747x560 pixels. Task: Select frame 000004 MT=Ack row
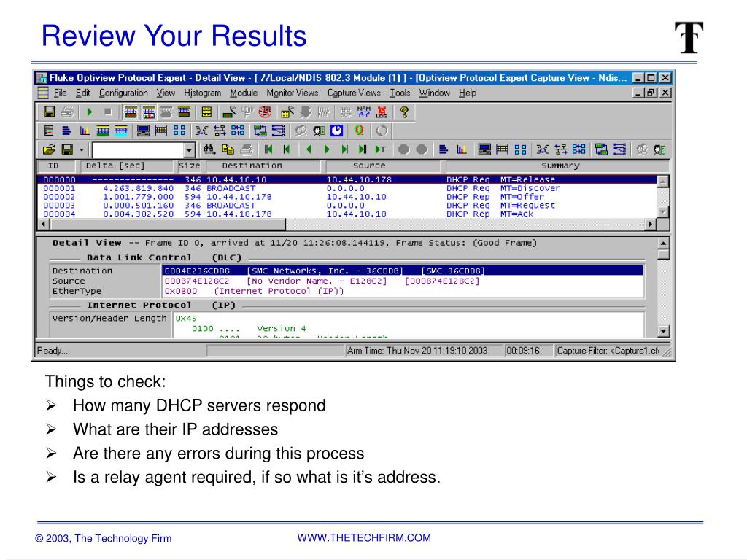click(x=347, y=214)
